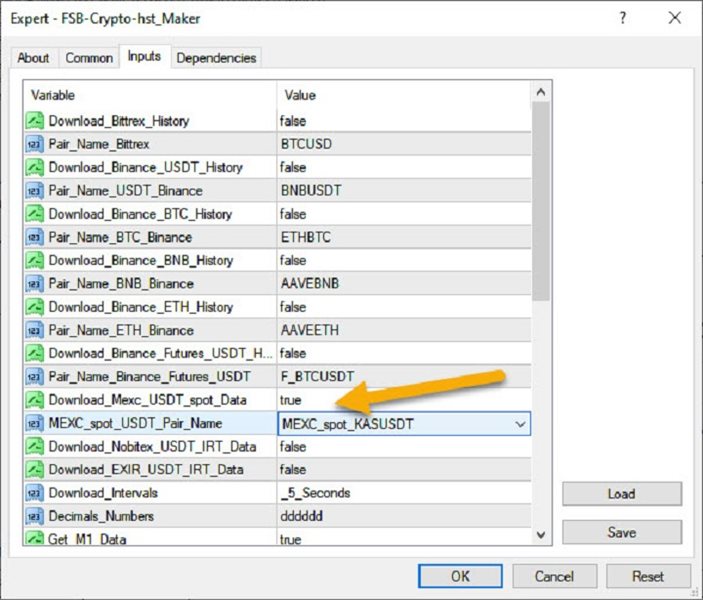Screen dimensions: 703x600
Task: Click the 123 icon beside Pair_Name_BNB_Binance
Action: pyautogui.click(x=35, y=284)
